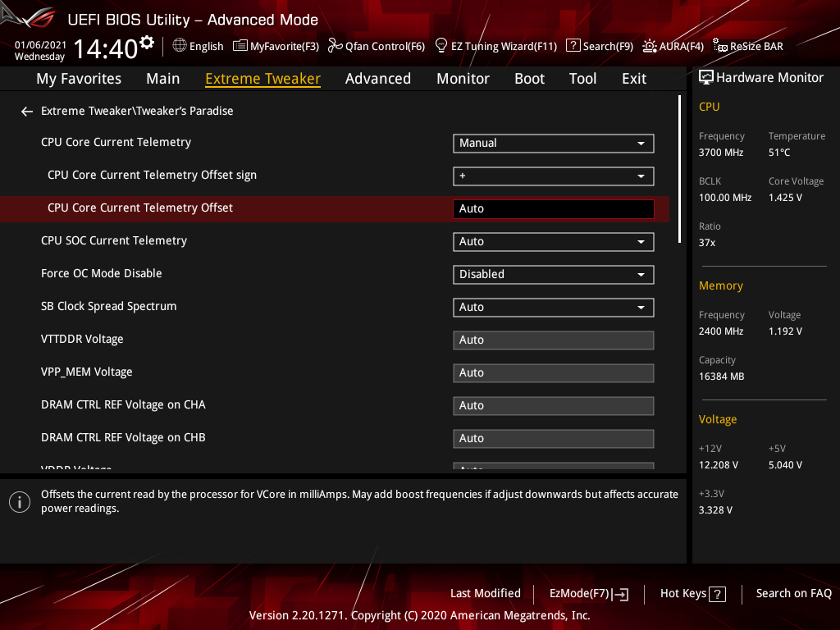Click Last Modified button
Image resolution: width=840 pixels, height=630 pixels.
point(486,594)
